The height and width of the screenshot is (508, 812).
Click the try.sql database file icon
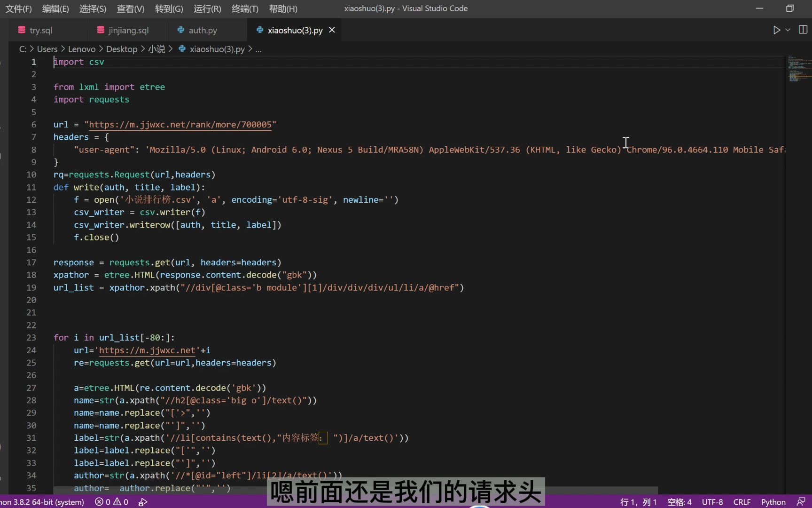coord(22,30)
